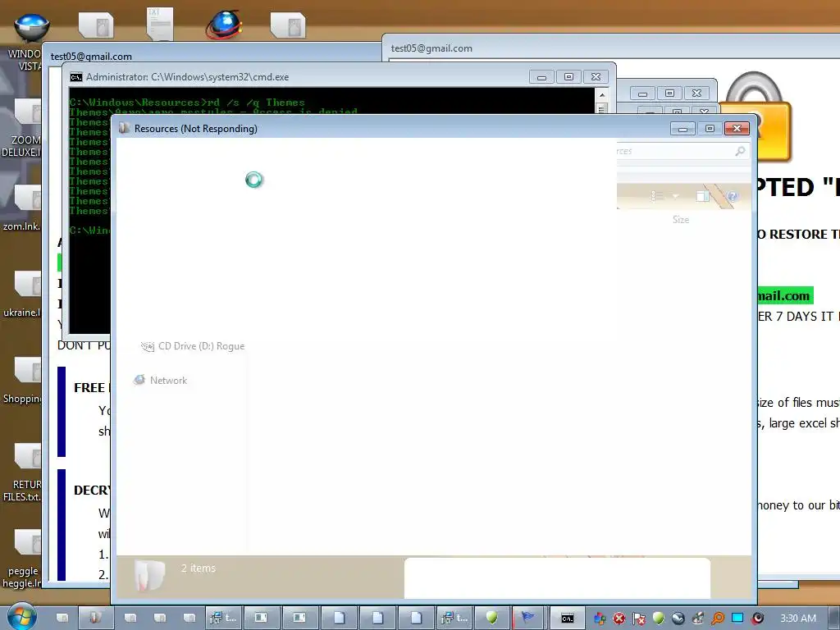Click the green highlighted mail.com address
Image resolution: width=840 pixels, height=630 pixels.
coord(784,295)
